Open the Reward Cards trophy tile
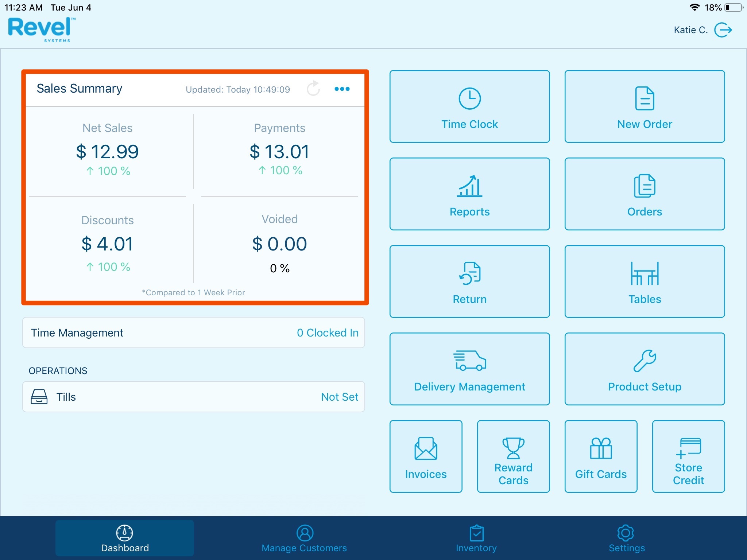This screenshot has width=747, height=560. click(513, 456)
